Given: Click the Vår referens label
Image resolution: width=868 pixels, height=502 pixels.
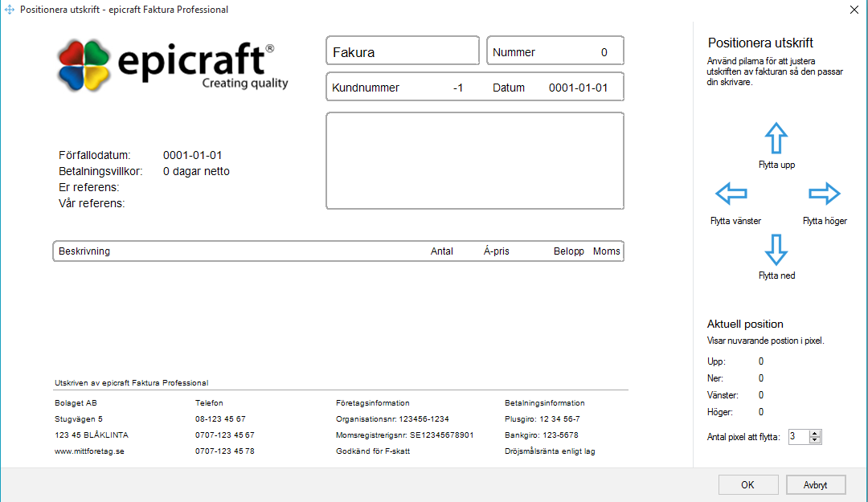Looking at the screenshot, I should tap(92, 203).
